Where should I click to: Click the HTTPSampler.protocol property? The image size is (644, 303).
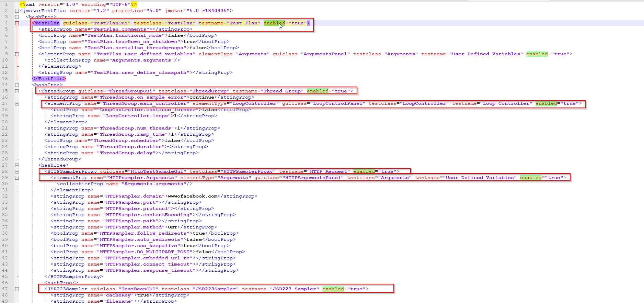pyautogui.click(x=132, y=209)
